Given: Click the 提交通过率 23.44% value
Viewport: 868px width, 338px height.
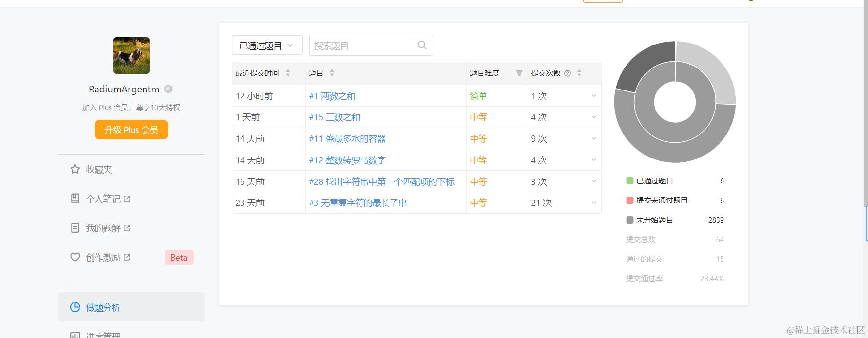Looking at the screenshot, I should pos(712,278).
